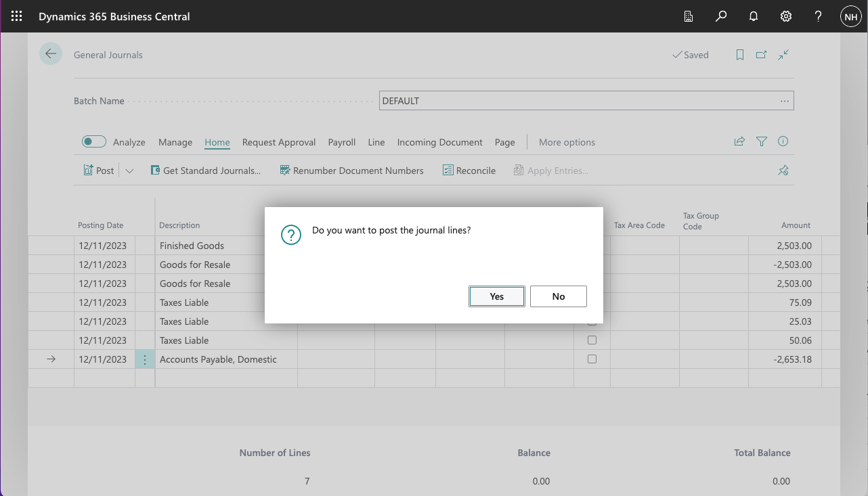Open the NH user account avatar
Viewport: 868px width, 496px height.
click(x=850, y=16)
